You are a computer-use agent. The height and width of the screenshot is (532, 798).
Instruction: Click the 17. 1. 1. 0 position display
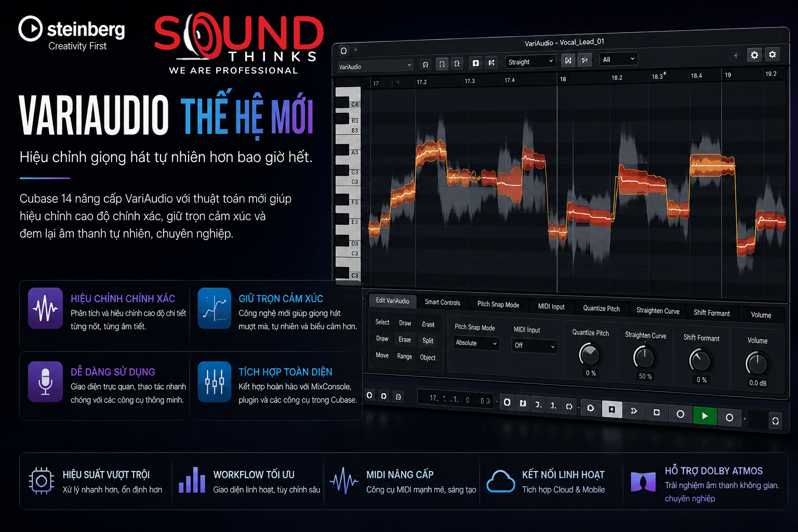455,399
